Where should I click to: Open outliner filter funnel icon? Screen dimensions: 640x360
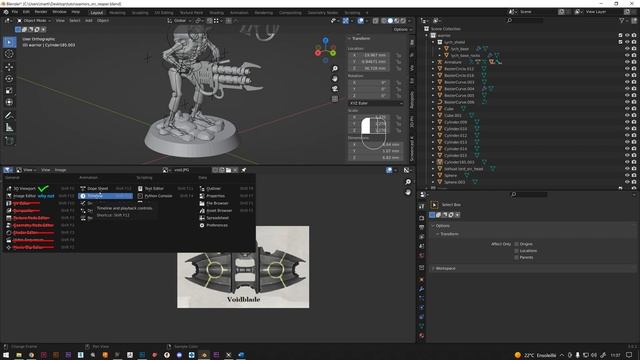tap(622, 20)
